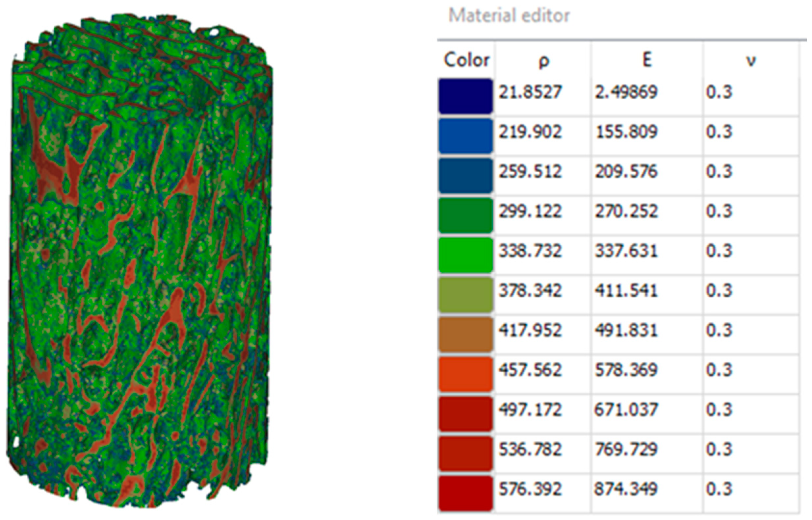812x520 pixels.
Task: Click the red swatch for density 576.392
Action: click(x=466, y=493)
